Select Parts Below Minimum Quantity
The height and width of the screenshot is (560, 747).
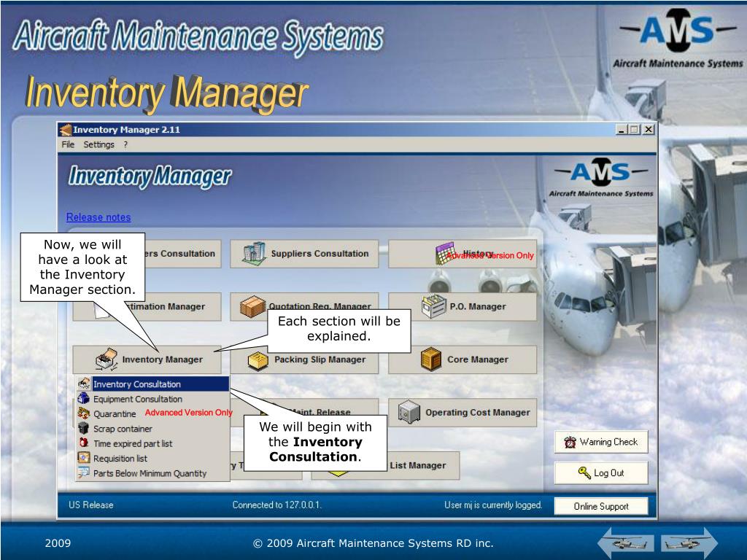coord(152,472)
